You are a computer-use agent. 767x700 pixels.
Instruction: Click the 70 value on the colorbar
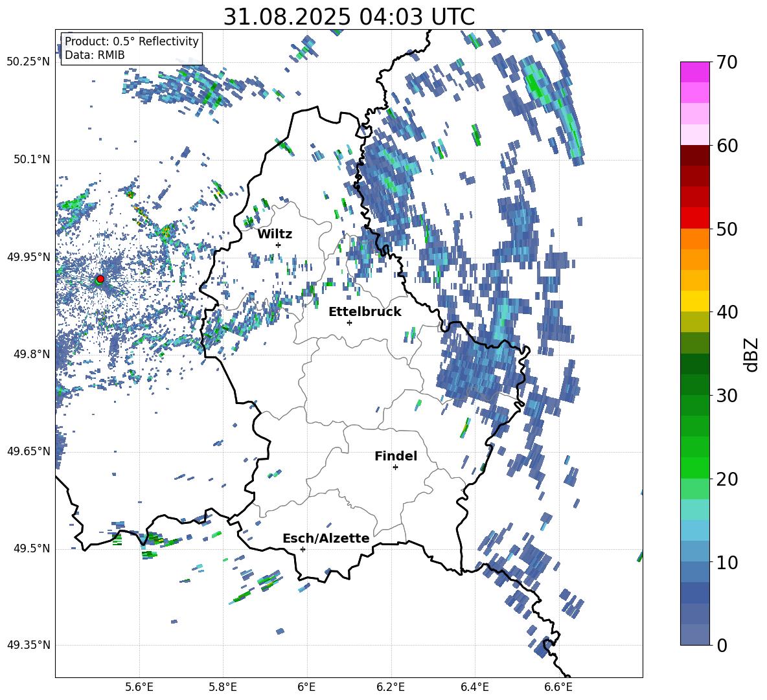[727, 62]
